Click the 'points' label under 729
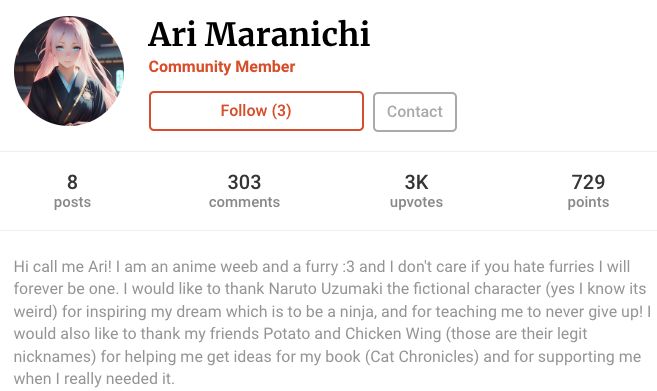 (x=588, y=202)
